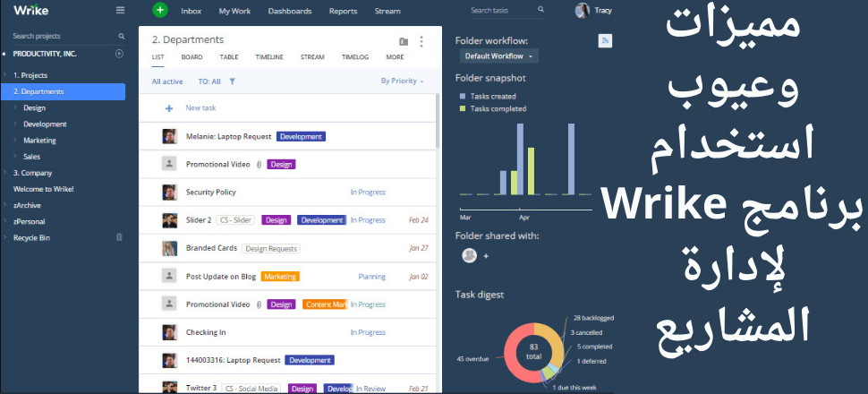Add a person with plus under Folder shared with
The height and width of the screenshot is (394, 868).
click(x=486, y=256)
